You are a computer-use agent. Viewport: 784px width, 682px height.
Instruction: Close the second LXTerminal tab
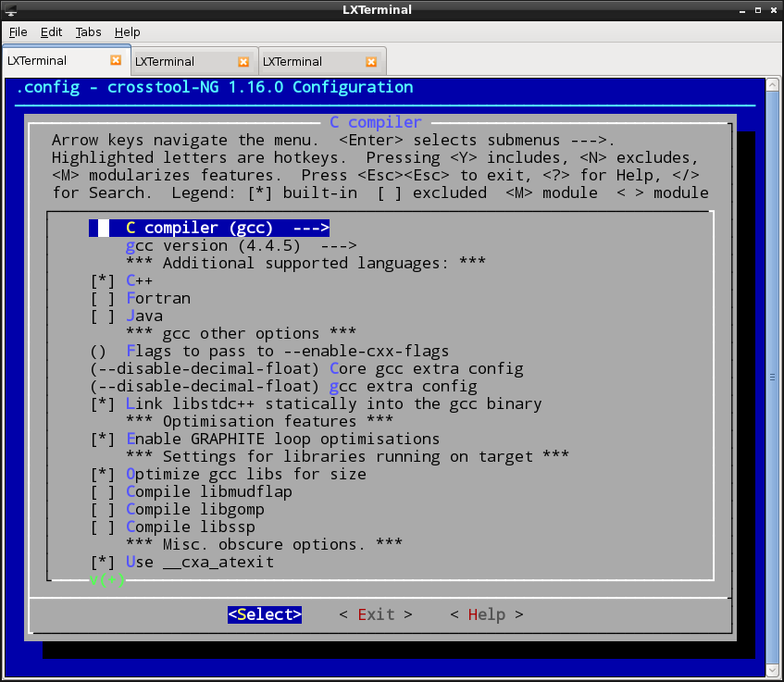pos(243,61)
